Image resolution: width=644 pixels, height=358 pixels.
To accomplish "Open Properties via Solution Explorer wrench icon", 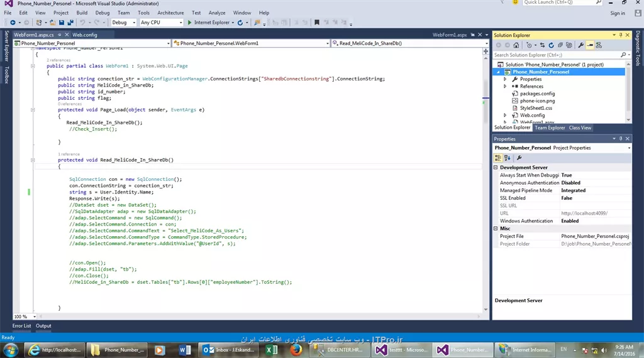I will (580, 45).
